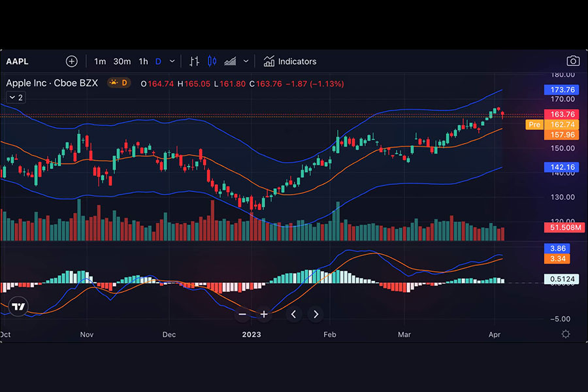Open the Indicators menu

coord(290,61)
